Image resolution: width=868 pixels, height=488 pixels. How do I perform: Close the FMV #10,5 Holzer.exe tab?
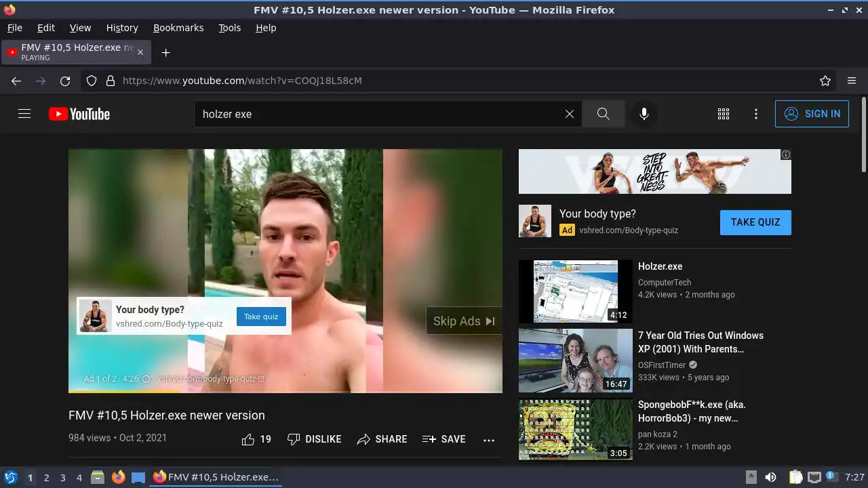coord(140,52)
